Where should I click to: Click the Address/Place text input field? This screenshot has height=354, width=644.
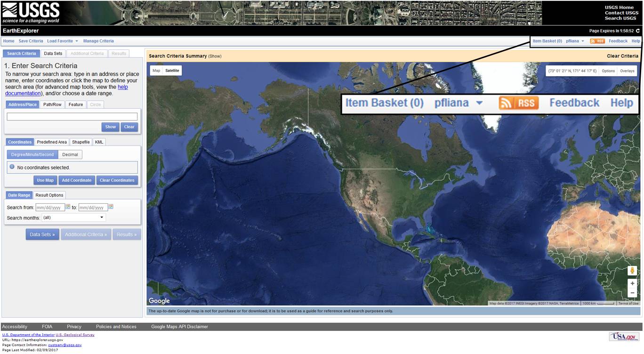coord(72,117)
